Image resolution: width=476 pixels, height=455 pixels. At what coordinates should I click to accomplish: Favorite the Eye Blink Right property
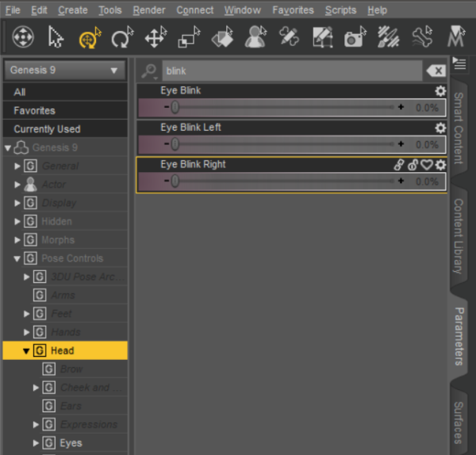[x=427, y=165]
